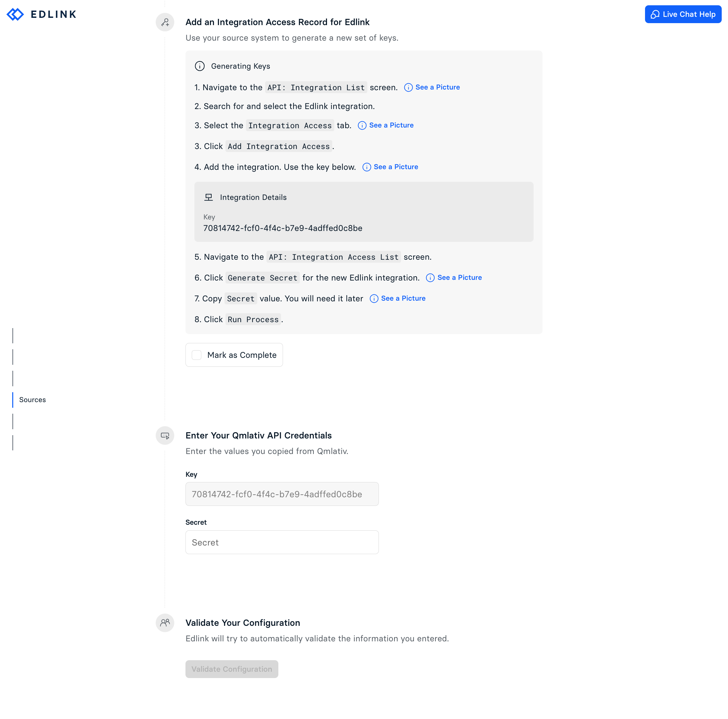
Task: Open See a Picture for Integration Access tab
Action: pyautogui.click(x=385, y=126)
